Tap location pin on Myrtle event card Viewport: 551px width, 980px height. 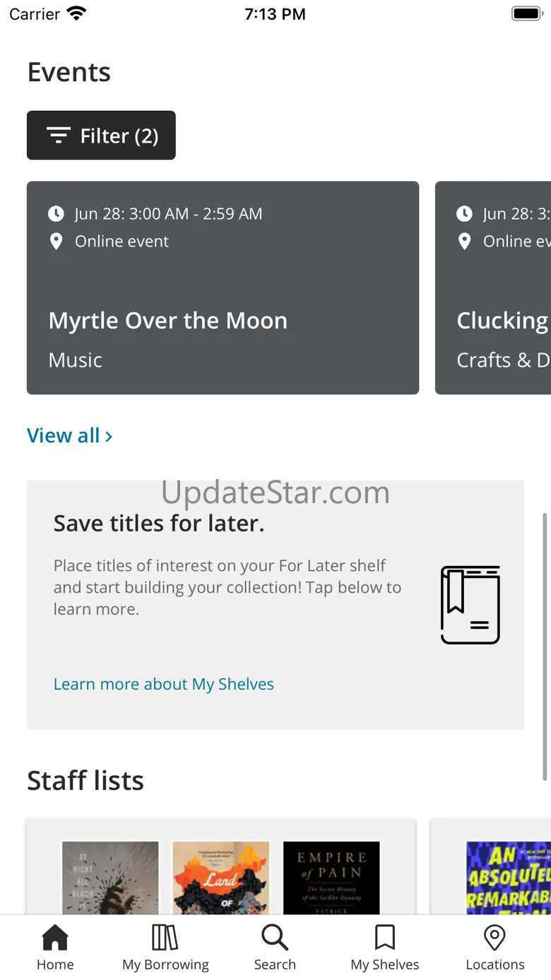coord(56,242)
